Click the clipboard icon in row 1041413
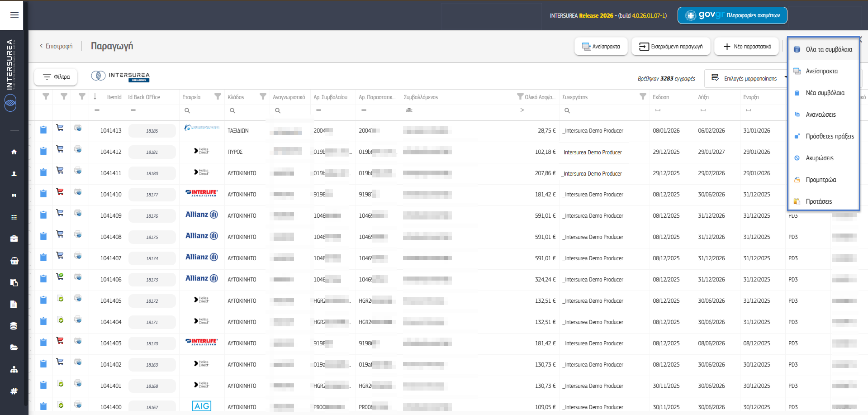This screenshot has width=868, height=415. pyautogui.click(x=43, y=130)
